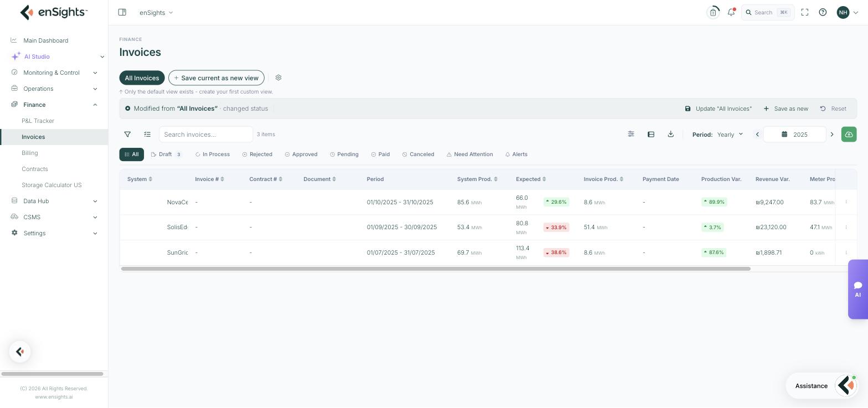Open row actions menu for SunGric invoice
Viewport: 868px width, 408px height.
click(846, 252)
